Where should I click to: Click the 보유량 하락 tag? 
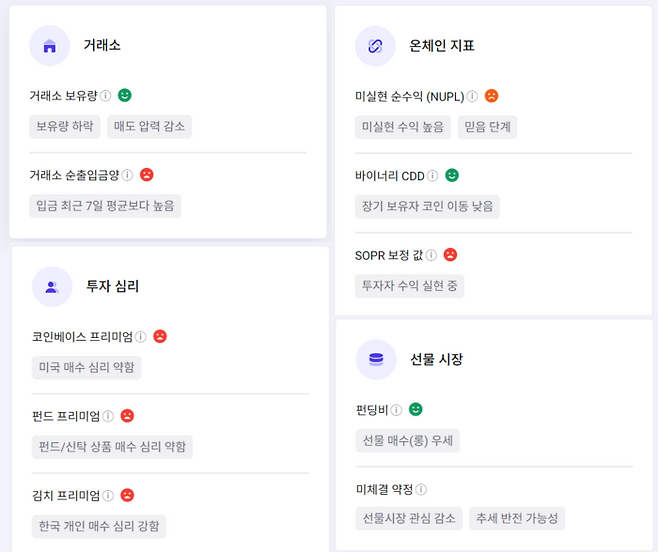click(x=64, y=127)
